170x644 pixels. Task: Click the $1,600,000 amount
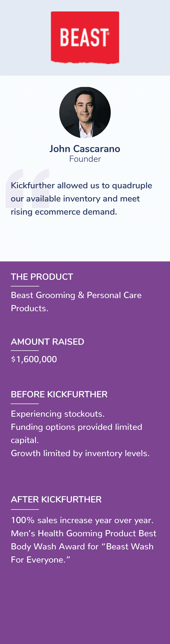(x=34, y=359)
